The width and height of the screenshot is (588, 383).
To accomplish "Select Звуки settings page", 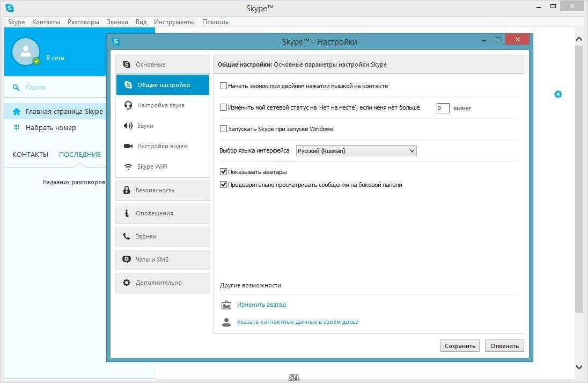I will point(163,125).
